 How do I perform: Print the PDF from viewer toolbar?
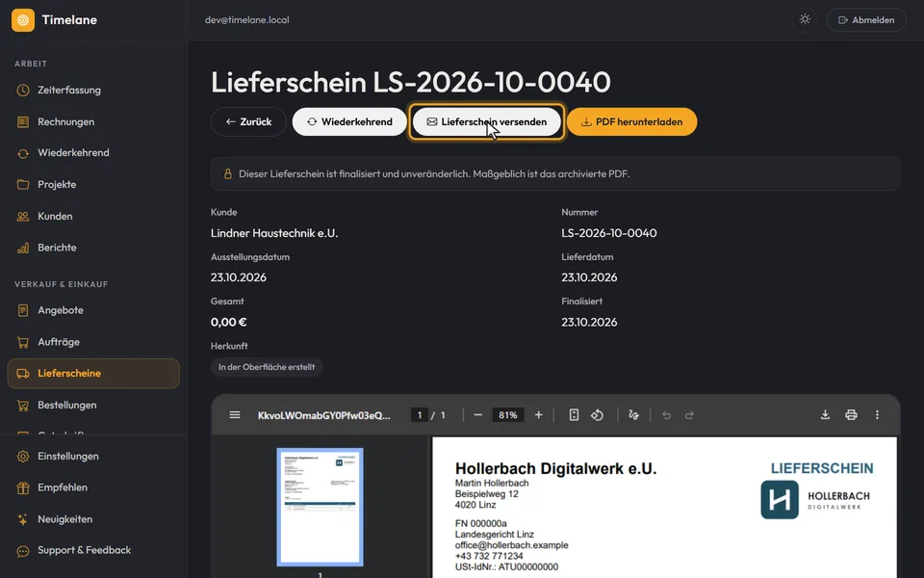[851, 414]
